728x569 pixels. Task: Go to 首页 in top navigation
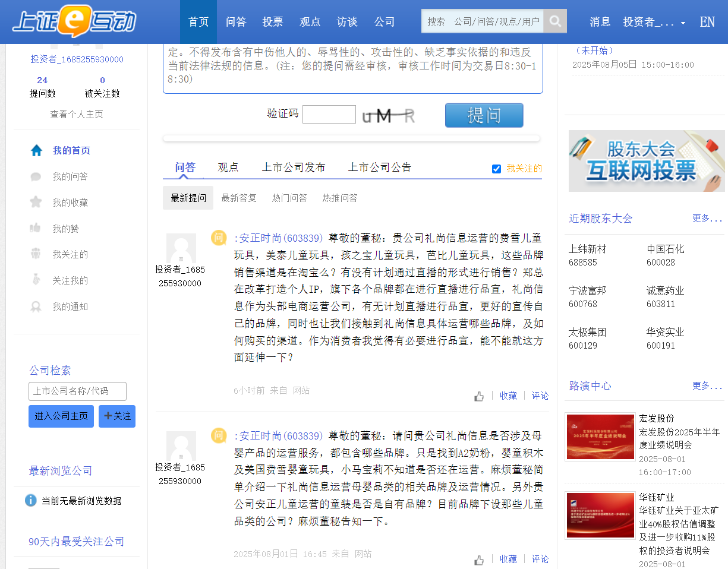tap(198, 22)
